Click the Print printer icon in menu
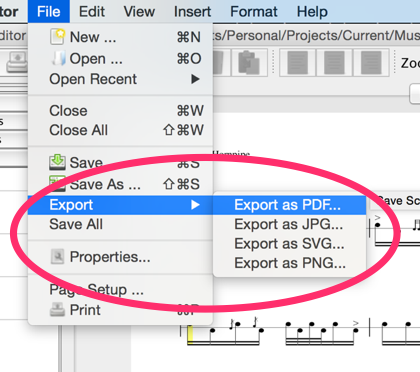The width and height of the screenshot is (420, 372). [x=57, y=309]
